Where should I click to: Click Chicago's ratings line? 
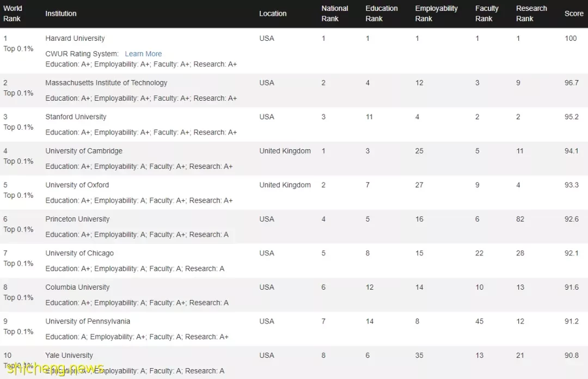coord(134,268)
